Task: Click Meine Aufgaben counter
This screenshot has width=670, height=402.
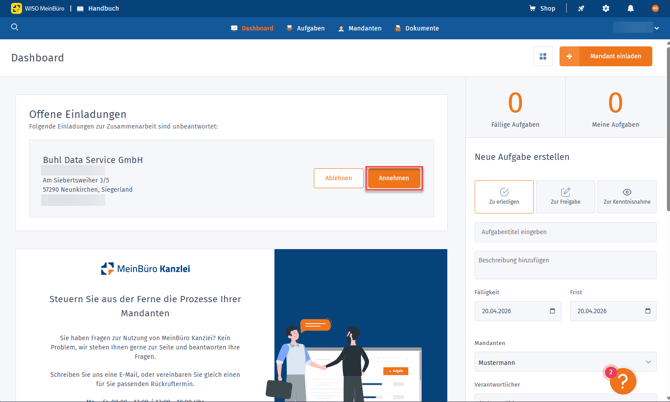Action: 615,109
